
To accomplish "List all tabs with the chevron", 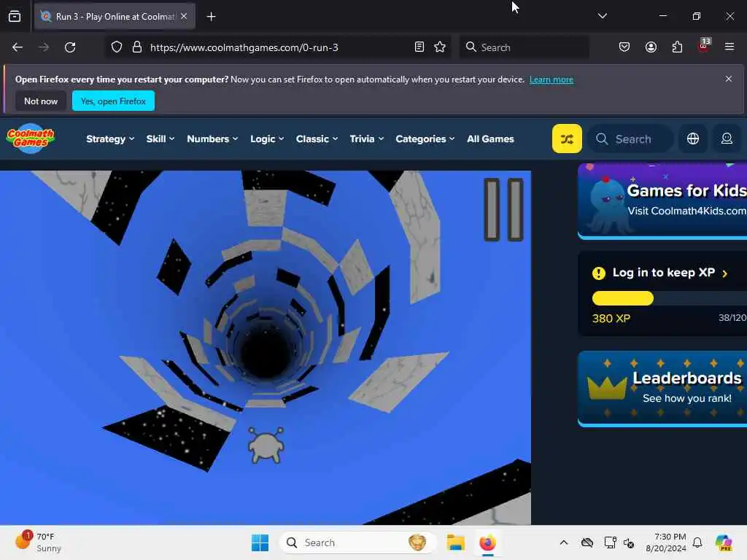I will [602, 16].
